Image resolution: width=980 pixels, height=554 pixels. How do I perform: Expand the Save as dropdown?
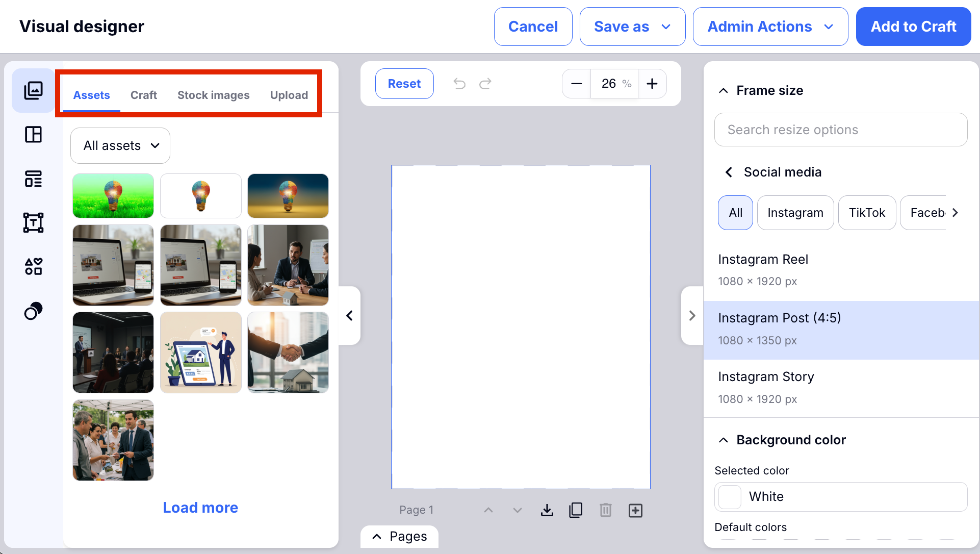tap(632, 27)
